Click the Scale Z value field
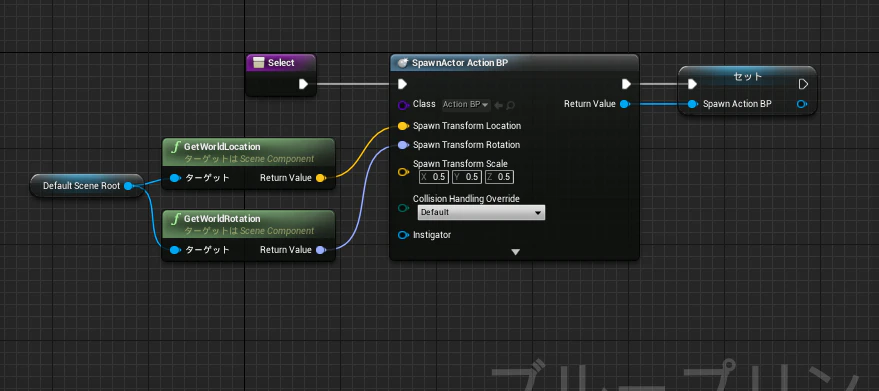This screenshot has height=391, width=879. click(499, 177)
